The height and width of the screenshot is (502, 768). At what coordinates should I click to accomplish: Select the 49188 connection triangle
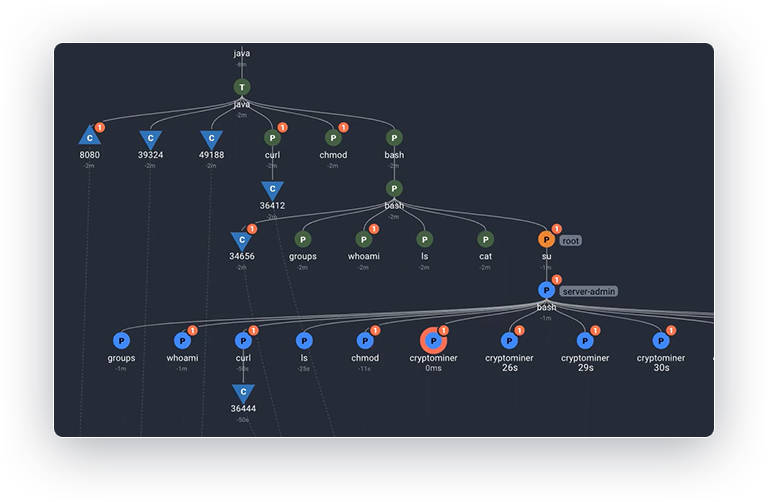click(210, 139)
